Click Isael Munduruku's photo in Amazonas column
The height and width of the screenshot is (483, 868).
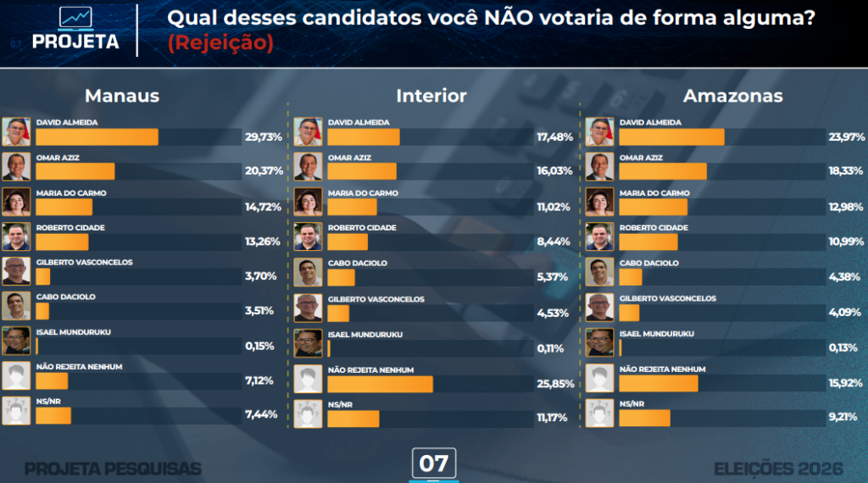point(599,342)
